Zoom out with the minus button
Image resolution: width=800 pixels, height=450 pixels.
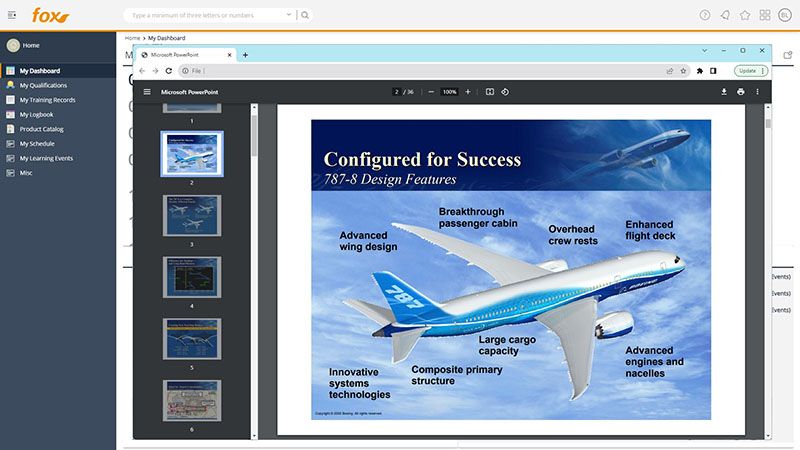(431, 92)
